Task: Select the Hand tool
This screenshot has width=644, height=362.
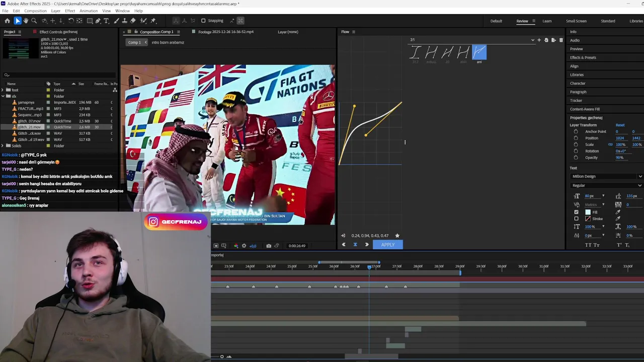Action: pyautogui.click(x=26, y=21)
